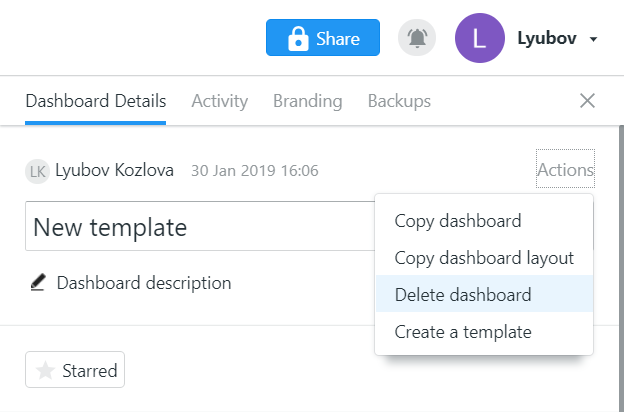Open the Actions dropdown

click(x=565, y=169)
